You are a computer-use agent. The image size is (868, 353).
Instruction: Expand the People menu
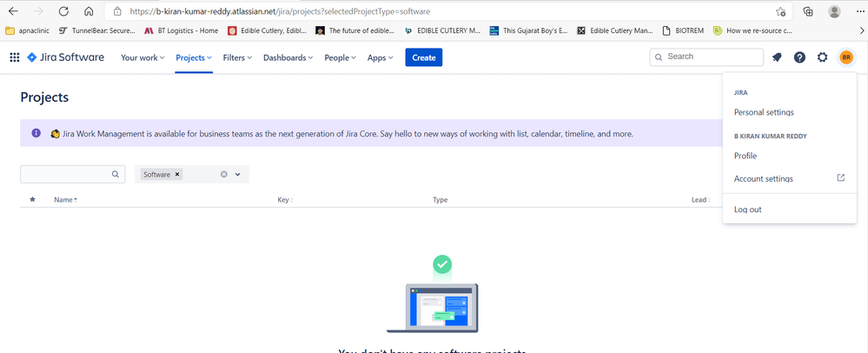[341, 57]
